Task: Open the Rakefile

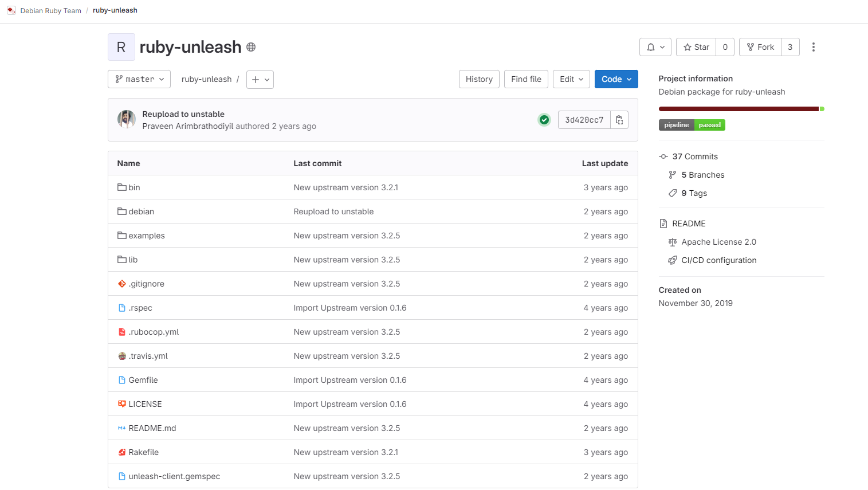Action: coord(143,452)
